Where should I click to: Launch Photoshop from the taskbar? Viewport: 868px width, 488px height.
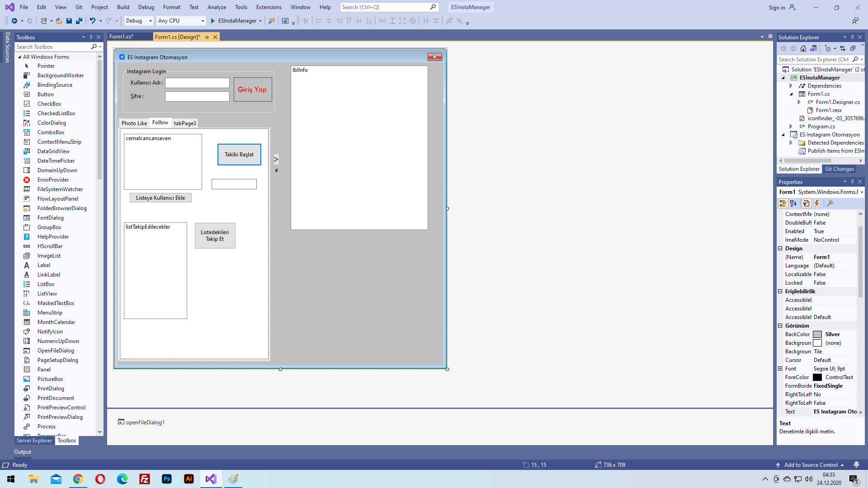click(x=167, y=479)
